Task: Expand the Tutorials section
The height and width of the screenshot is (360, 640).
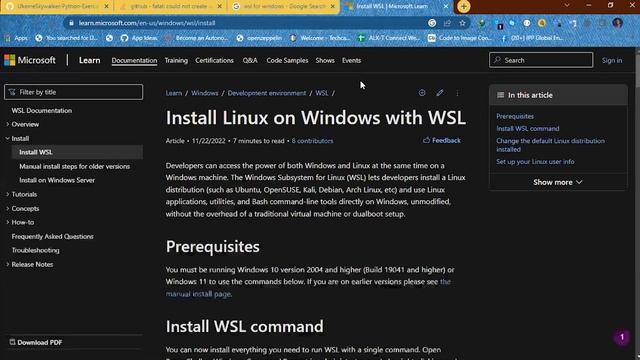Action: (x=21, y=195)
